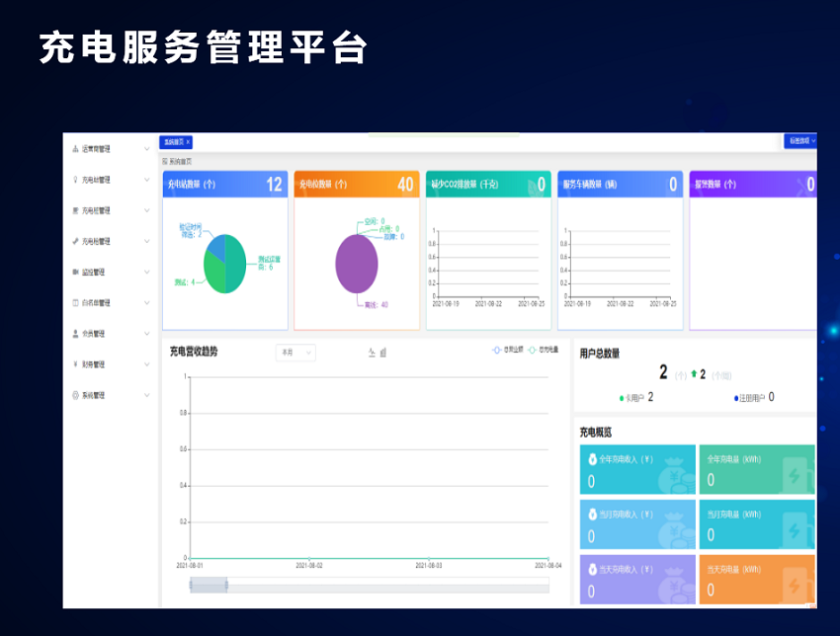Click the 减少CO2排放量 green header card
Image resolution: width=840 pixels, height=636 pixels.
click(x=488, y=184)
